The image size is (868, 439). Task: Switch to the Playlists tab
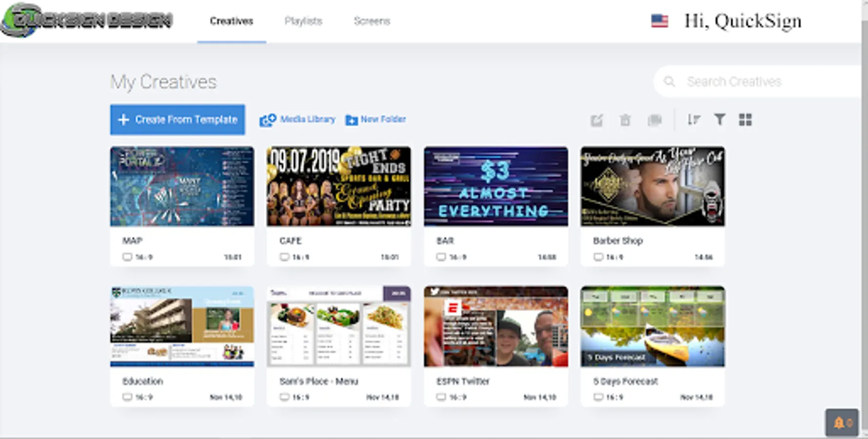pos(303,21)
